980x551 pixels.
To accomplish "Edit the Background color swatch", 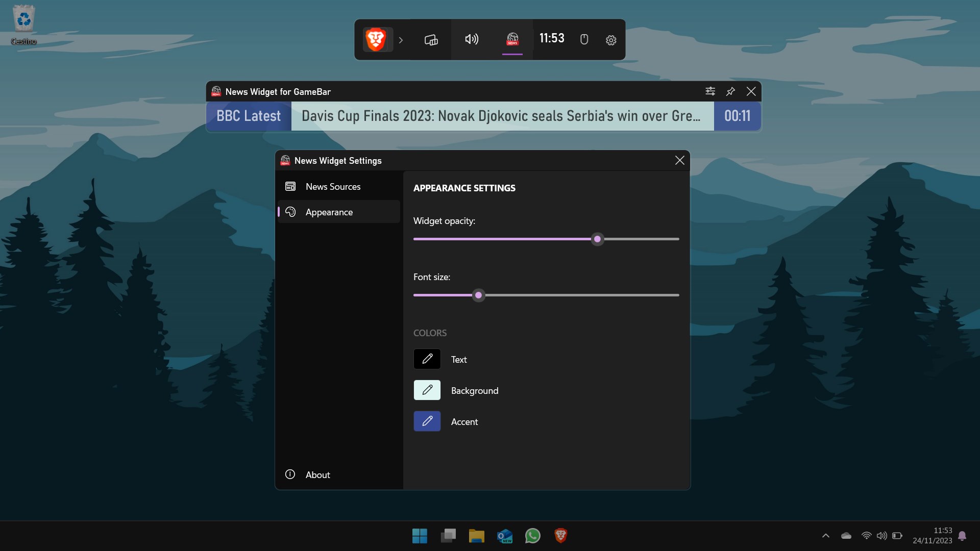I will [x=427, y=390].
